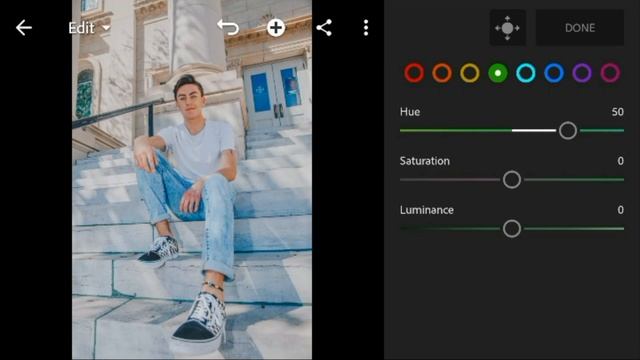Select the red color channel
The image size is (640, 360).
point(414,73)
